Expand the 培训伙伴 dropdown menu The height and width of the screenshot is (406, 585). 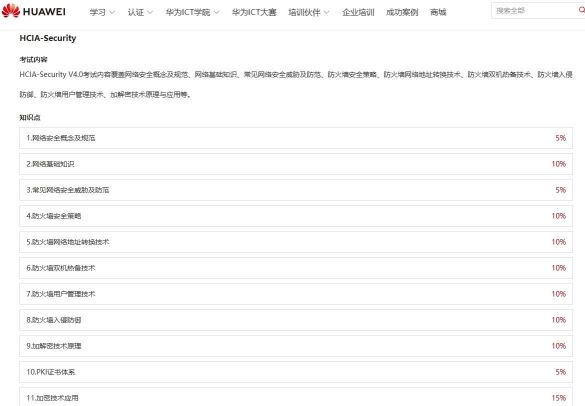point(309,12)
